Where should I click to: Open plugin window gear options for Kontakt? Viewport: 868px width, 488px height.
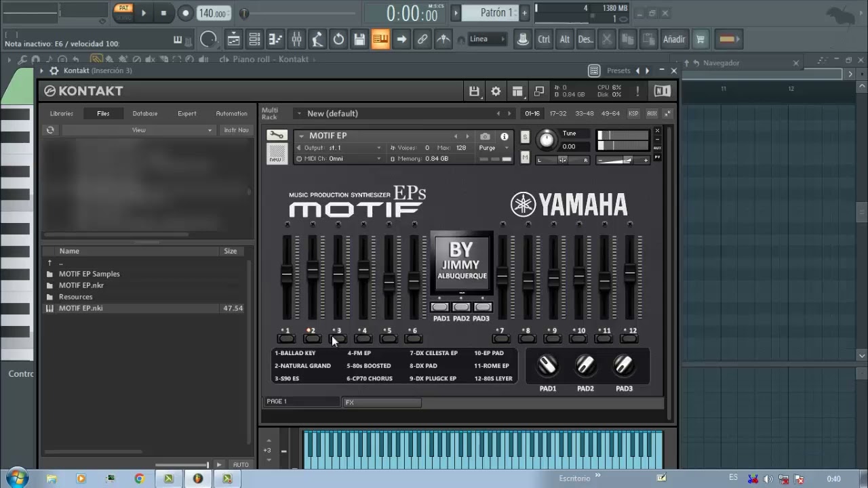tap(54, 70)
